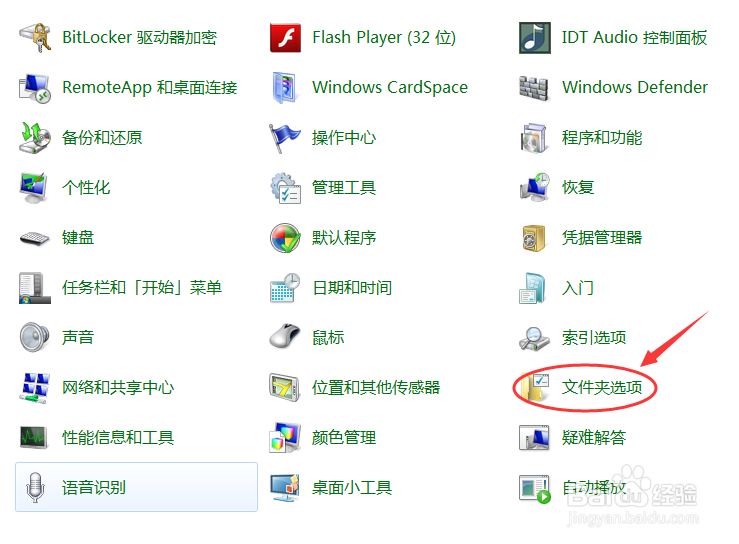Open the 个性化 text link
The image size is (739, 544).
(x=86, y=188)
